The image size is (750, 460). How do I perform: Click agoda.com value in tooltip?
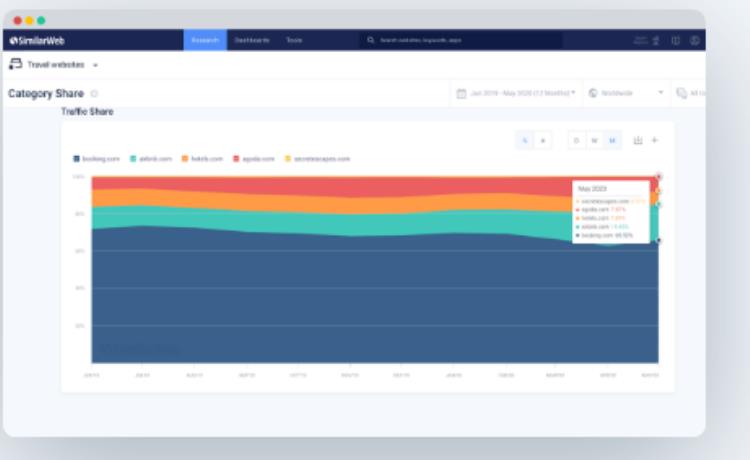pyautogui.click(x=618, y=209)
